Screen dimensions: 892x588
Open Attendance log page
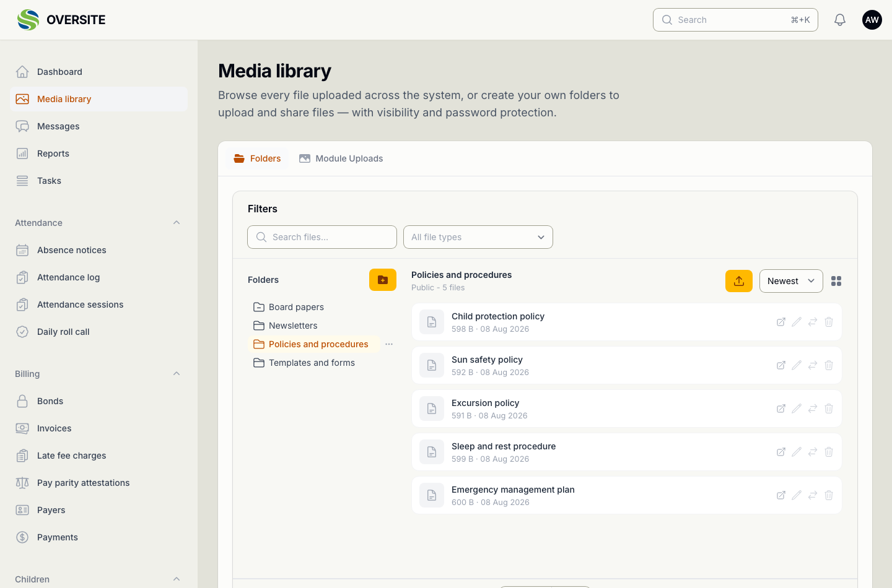pyautogui.click(x=99, y=277)
